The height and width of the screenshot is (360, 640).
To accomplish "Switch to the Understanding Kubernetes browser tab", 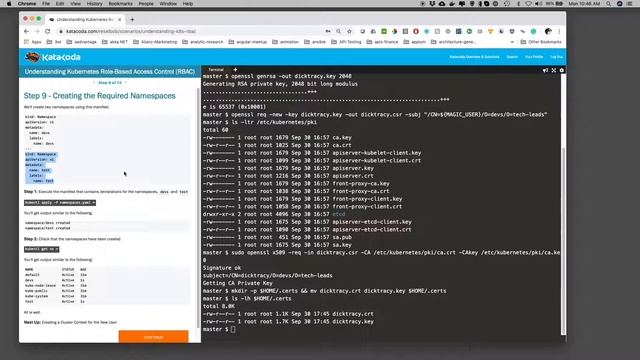I will pyautogui.click(x=85, y=20).
